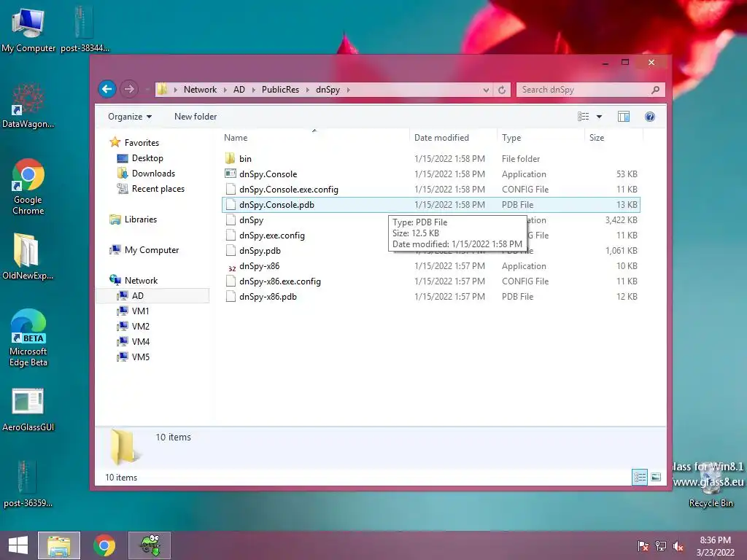The height and width of the screenshot is (560, 747).
Task: Sort by Date modified column header
Action: pyautogui.click(x=453, y=138)
